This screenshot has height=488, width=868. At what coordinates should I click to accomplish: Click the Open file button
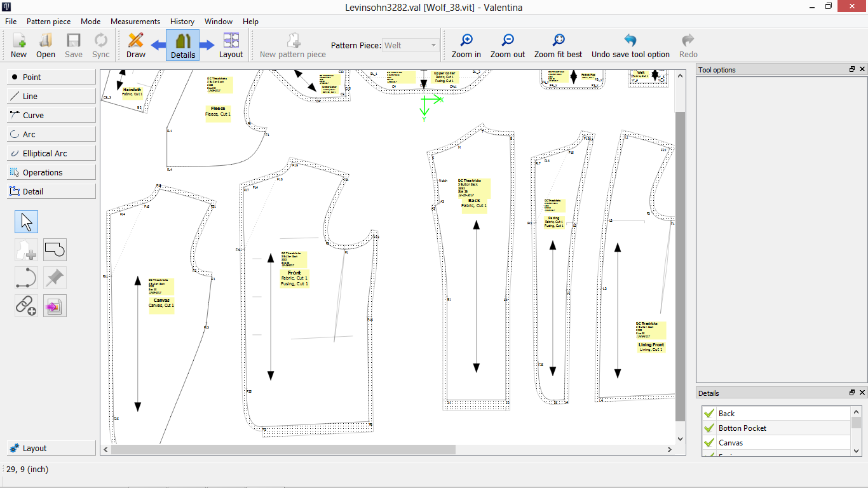click(x=46, y=45)
